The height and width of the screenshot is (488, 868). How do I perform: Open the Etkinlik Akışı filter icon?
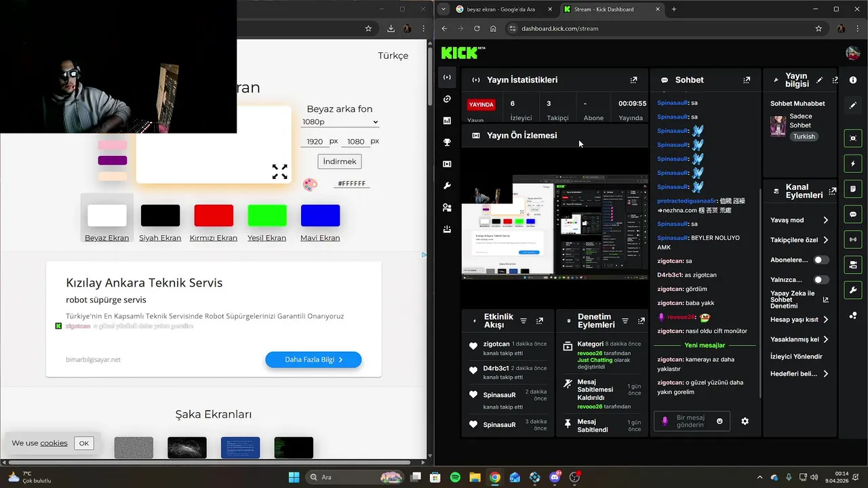(x=524, y=321)
